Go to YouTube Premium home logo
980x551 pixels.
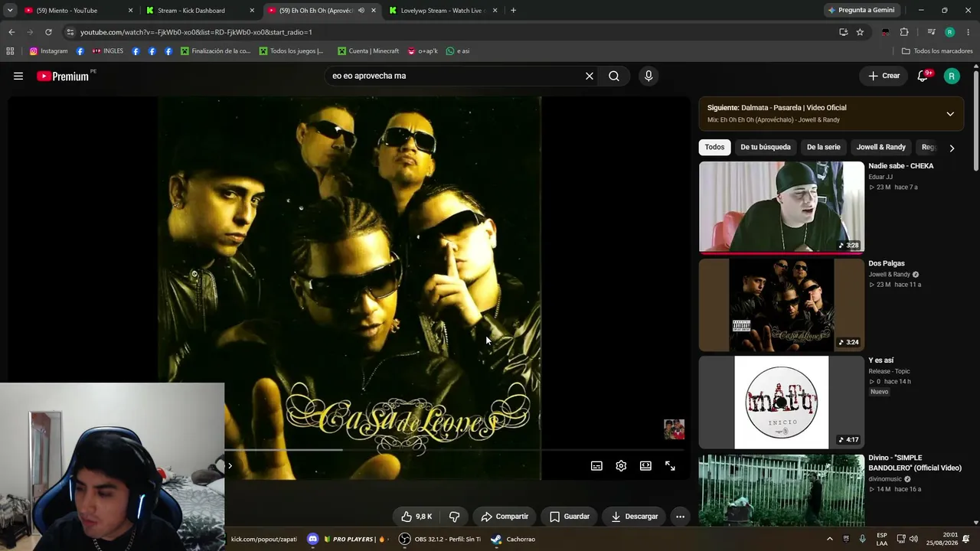tap(63, 76)
